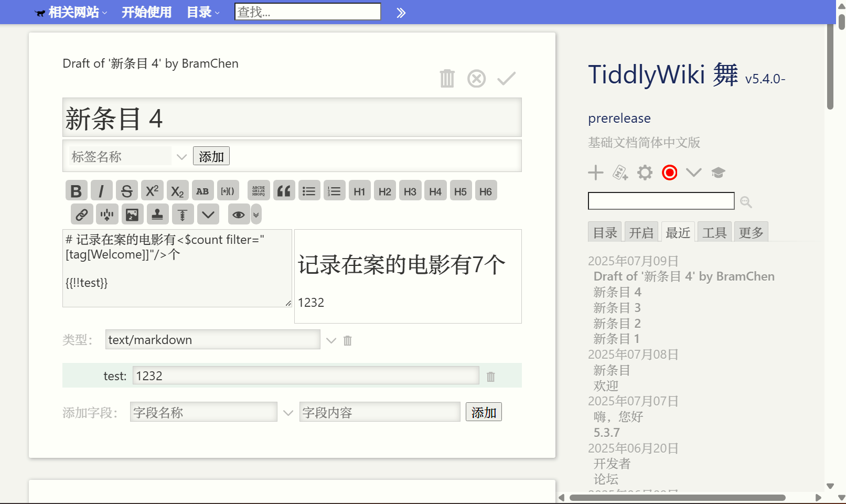Screen dimensions: 846x504
Task: Click 添加 button to add field
Action: point(484,412)
